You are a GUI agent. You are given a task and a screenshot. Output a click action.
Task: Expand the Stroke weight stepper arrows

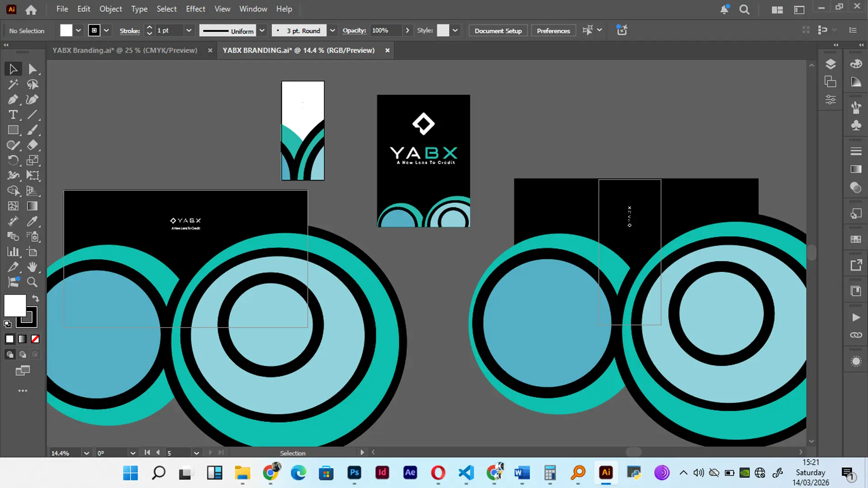click(149, 30)
